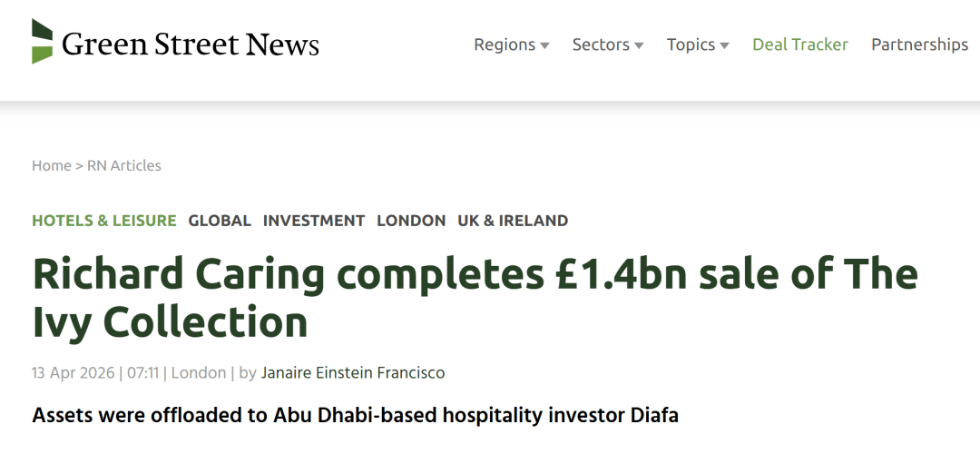Viewport: 980px width, 454px height.
Task: Open author Janaire Einstein Francisco's profile
Action: coord(353,373)
